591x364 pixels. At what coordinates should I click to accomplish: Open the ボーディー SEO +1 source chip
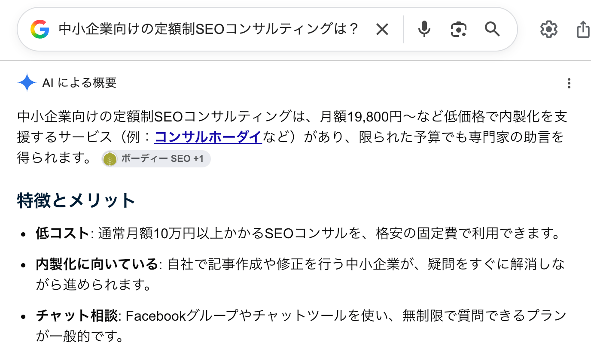pyautogui.click(x=156, y=159)
